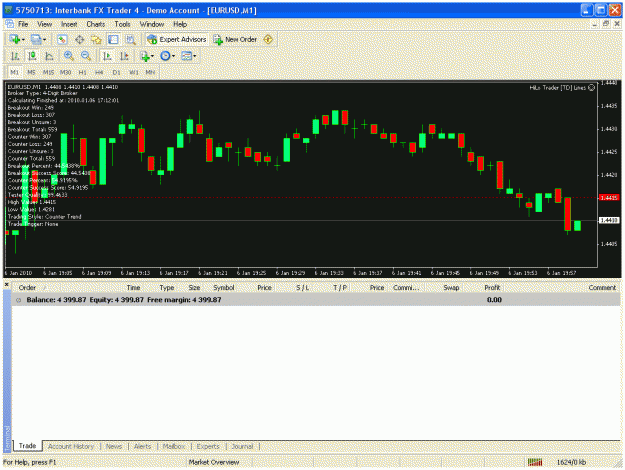Click the Templates icon
This screenshot has height=470, width=625.
186,56
